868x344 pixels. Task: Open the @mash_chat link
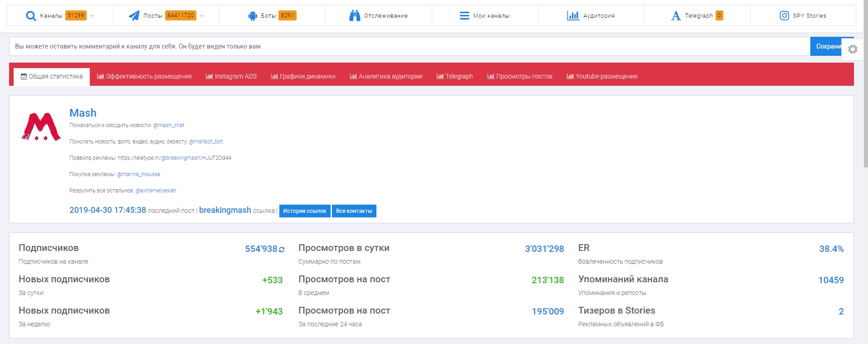click(x=169, y=125)
